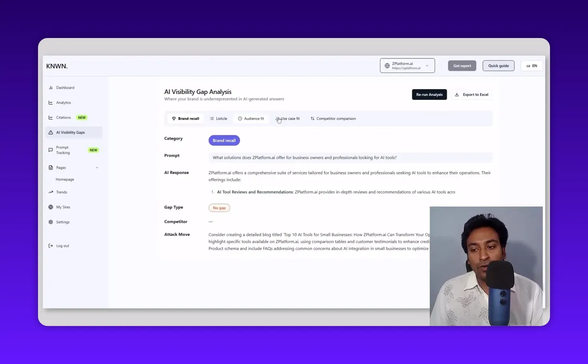Open the Dashboard from the sidebar icon

[x=51, y=87]
